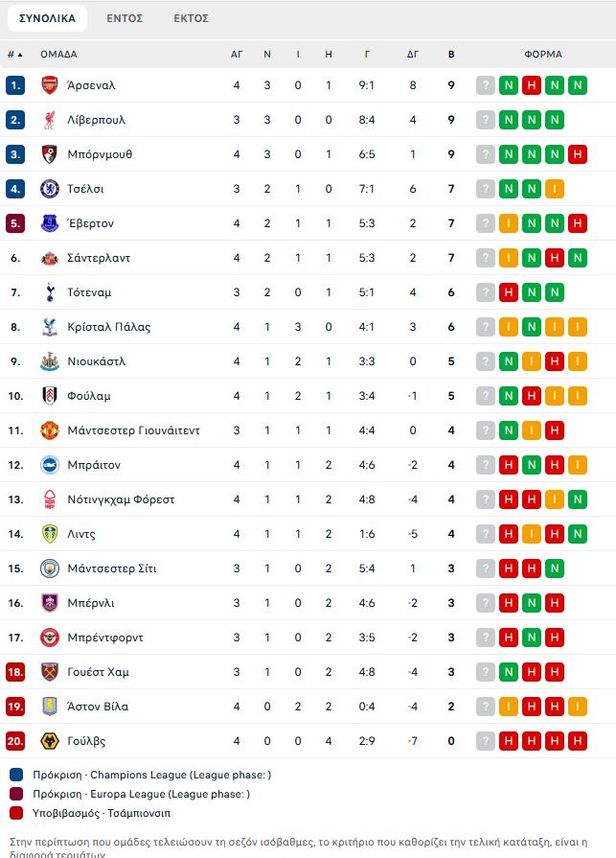Click the Aston Villa club crest icon
This screenshot has width=616, height=858.
[x=50, y=707]
